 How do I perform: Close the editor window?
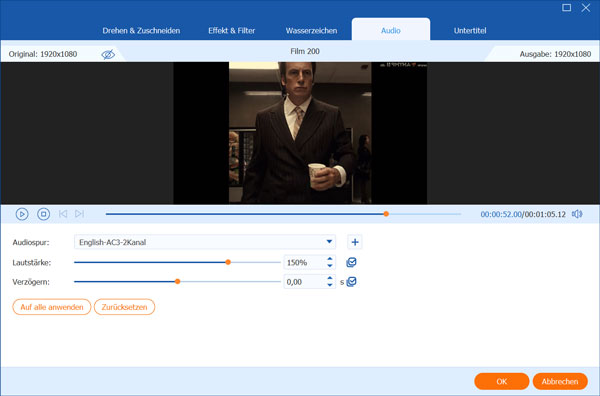tap(585, 8)
